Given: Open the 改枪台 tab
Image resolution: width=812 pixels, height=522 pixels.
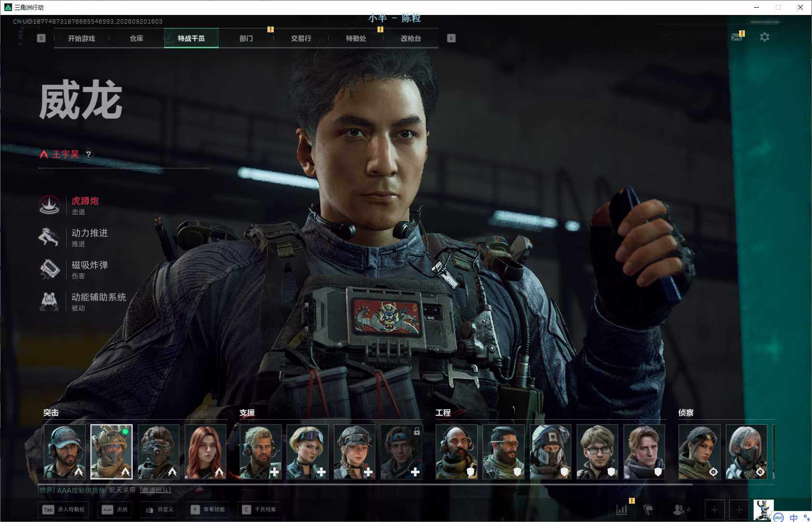Looking at the screenshot, I should (x=411, y=38).
